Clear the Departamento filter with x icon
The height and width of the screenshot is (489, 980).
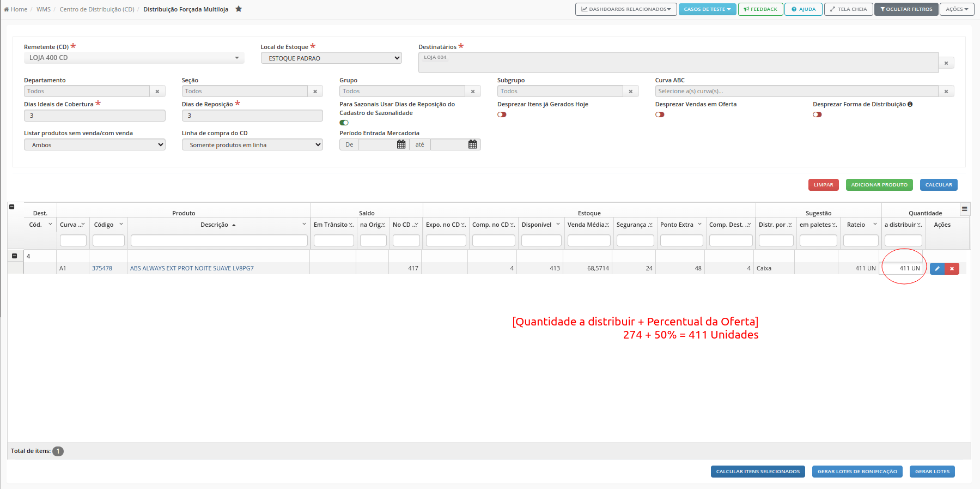157,91
